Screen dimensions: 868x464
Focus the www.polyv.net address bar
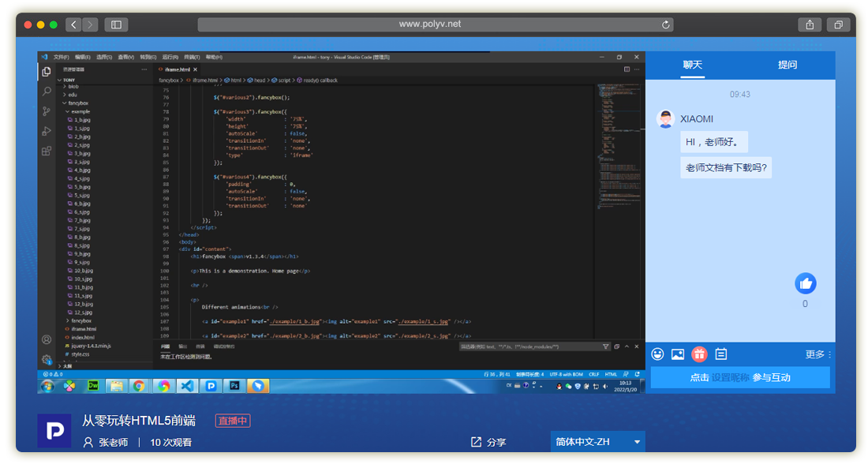pos(430,24)
